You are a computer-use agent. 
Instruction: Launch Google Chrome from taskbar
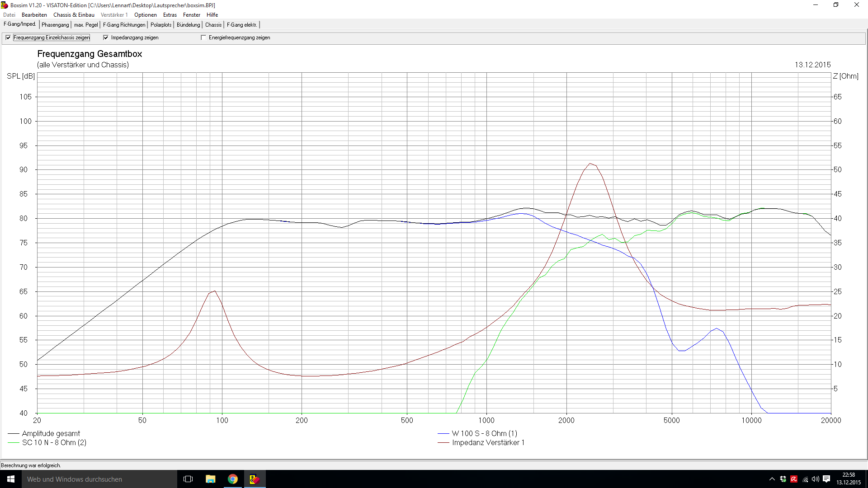(x=233, y=479)
